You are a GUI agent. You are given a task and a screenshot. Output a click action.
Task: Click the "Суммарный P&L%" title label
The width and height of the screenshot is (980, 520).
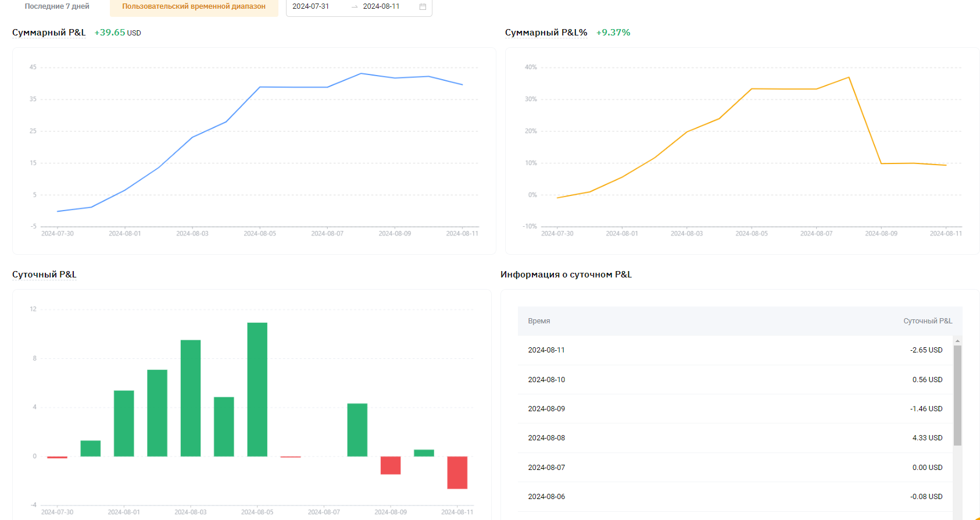(546, 33)
